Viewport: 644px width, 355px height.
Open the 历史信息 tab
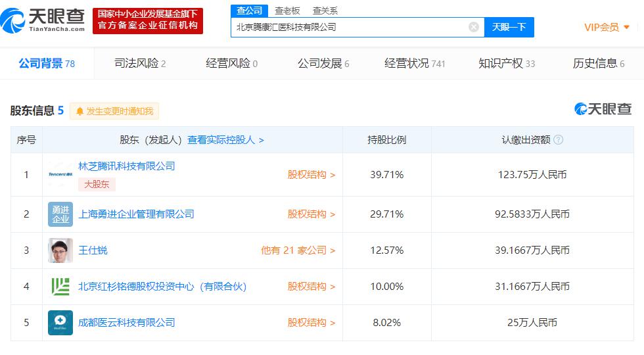click(x=599, y=63)
